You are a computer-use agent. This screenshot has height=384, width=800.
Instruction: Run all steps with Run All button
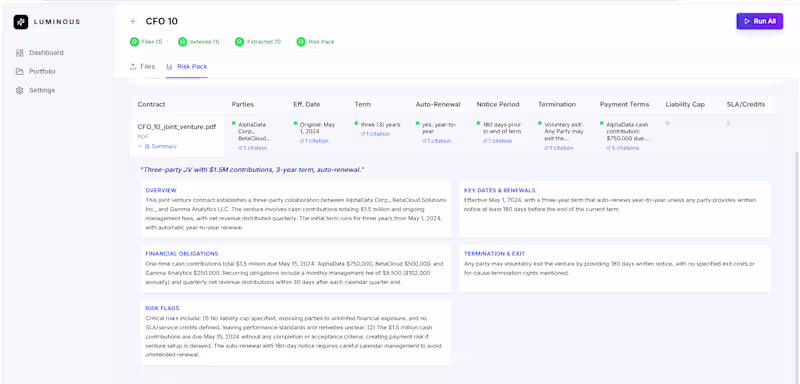(759, 21)
